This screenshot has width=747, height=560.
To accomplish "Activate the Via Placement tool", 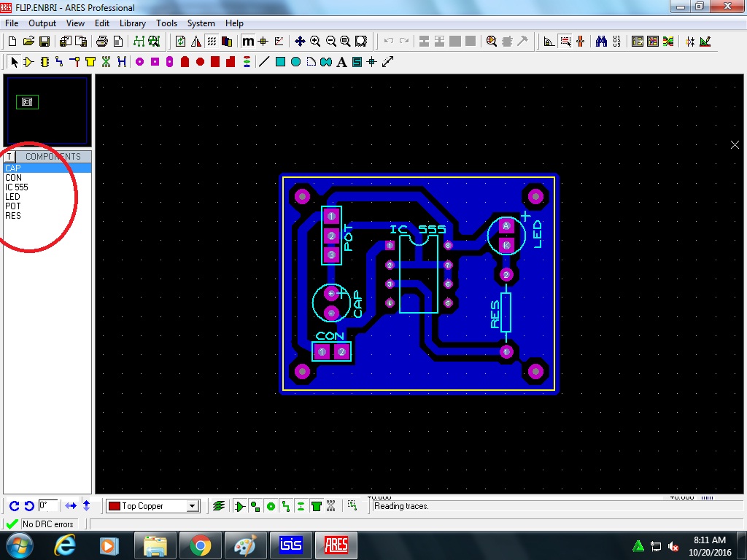I will [74, 62].
